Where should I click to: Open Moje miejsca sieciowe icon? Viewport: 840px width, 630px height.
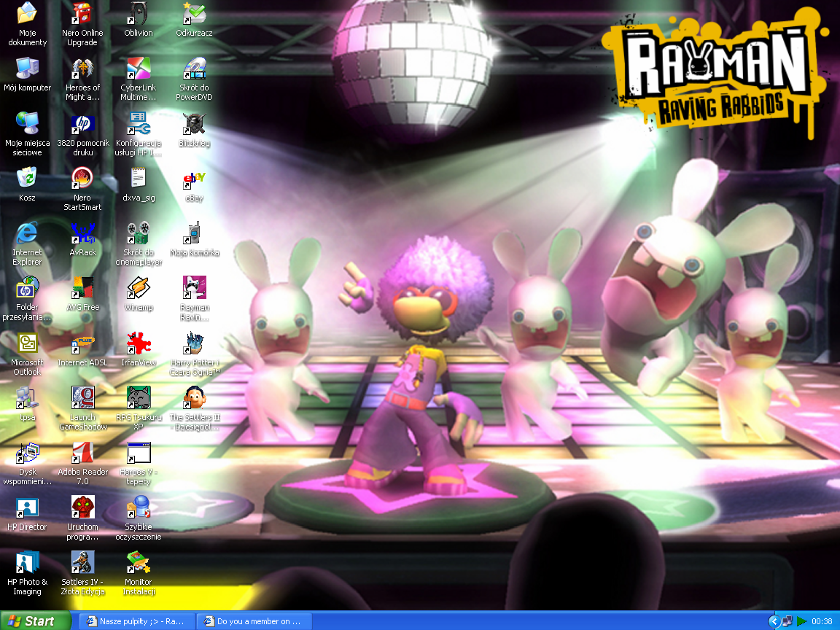27,123
